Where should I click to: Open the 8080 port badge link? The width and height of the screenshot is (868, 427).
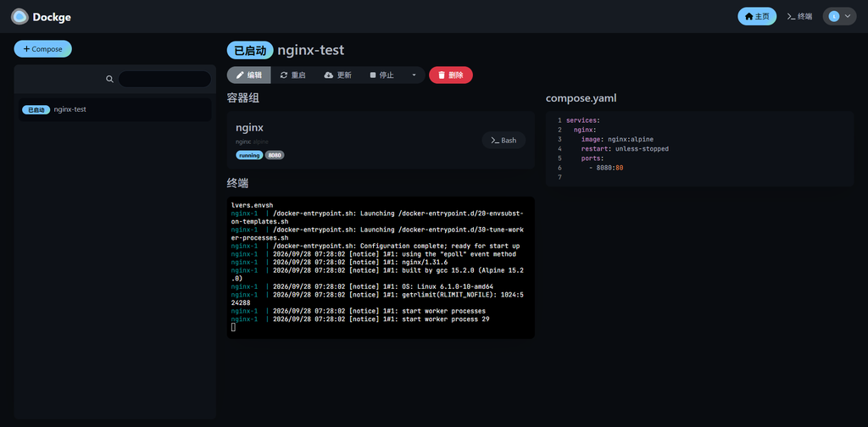[x=275, y=155]
